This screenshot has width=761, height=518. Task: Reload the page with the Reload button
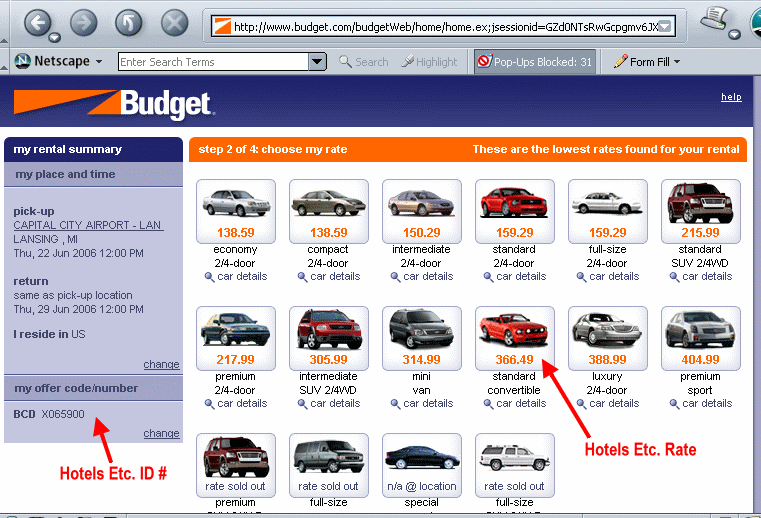click(129, 22)
